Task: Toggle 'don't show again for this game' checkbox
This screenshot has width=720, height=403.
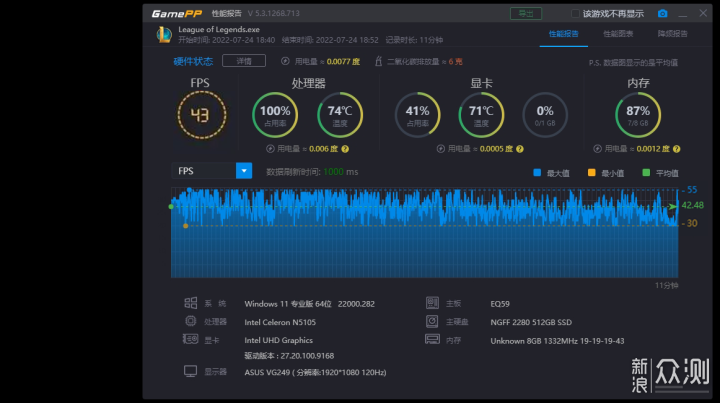Action: tap(575, 14)
